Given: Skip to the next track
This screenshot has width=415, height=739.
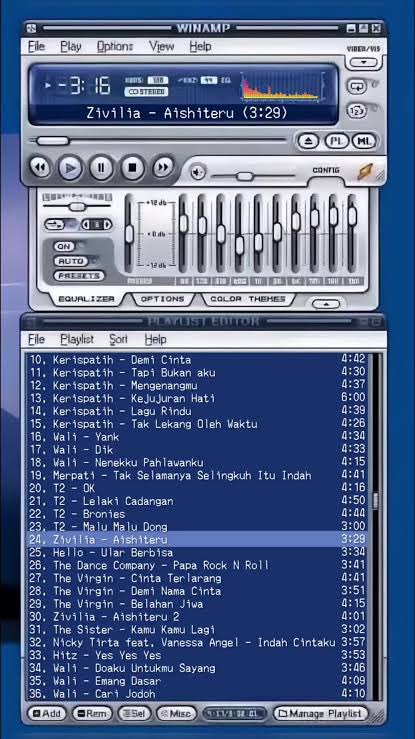Looking at the screenshot, I should coord(163,167).
